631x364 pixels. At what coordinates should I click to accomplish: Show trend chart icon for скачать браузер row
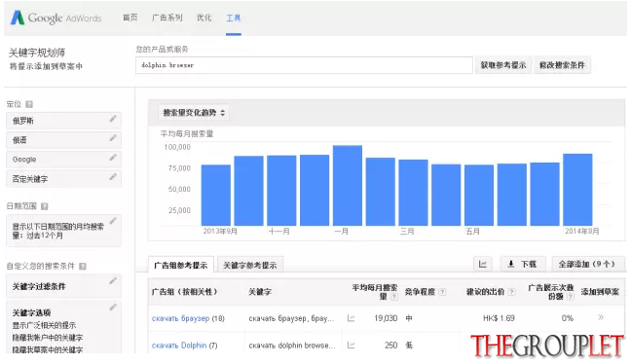click(x=351, y=318)
